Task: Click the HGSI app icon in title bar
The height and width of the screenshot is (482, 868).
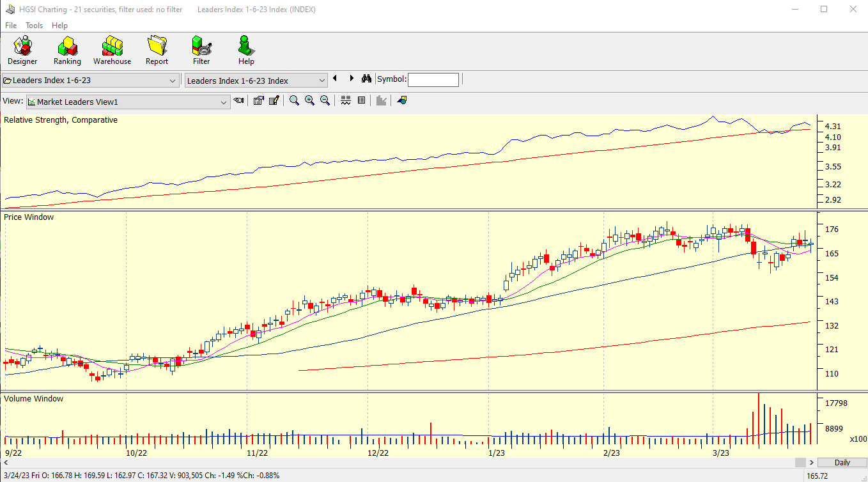Action: [10, 10]
